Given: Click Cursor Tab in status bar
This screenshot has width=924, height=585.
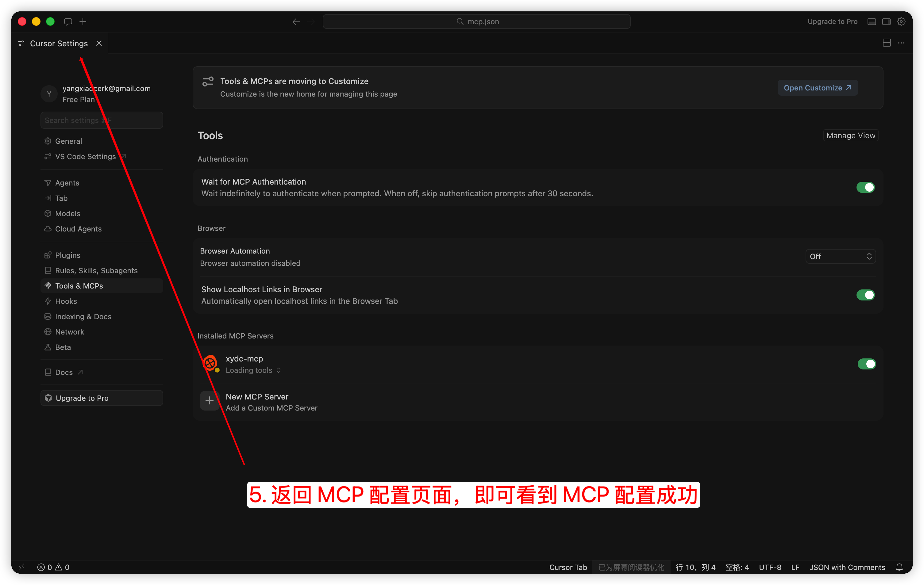Looking at the screenshot, I should click(568, 567).
